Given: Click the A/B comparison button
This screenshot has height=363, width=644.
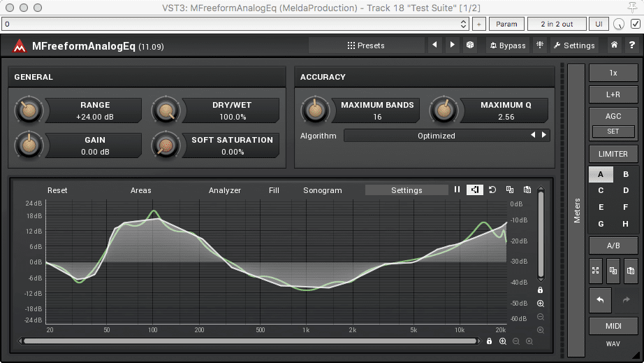Looking at the screenshot, I should click(613, 245).
